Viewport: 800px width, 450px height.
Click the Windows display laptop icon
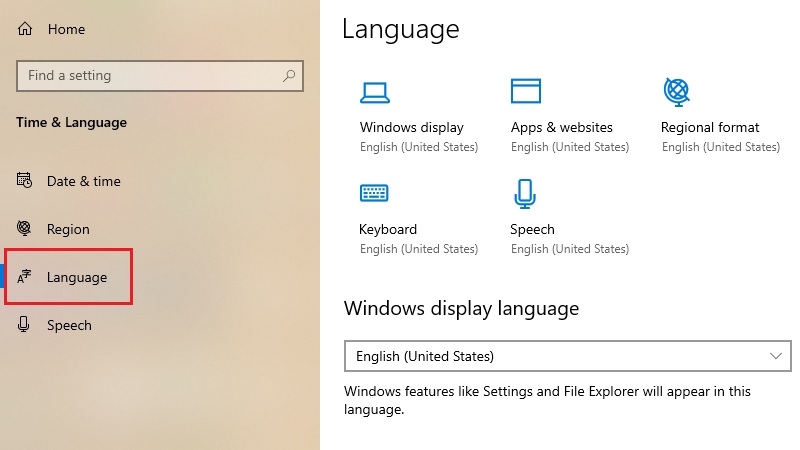[x=374, y=92]
